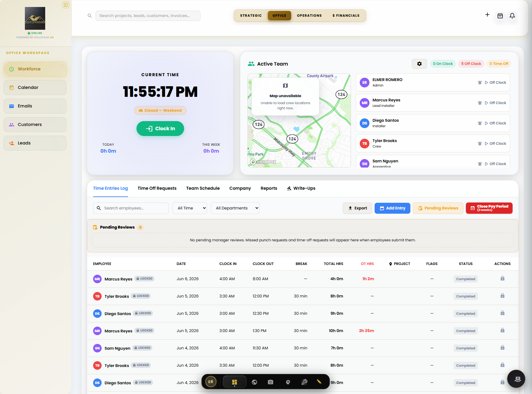The image size is (532, 394).
Task: Click the red Close Pay Period button
Action: pyautogui.click(x=489, y=208)
